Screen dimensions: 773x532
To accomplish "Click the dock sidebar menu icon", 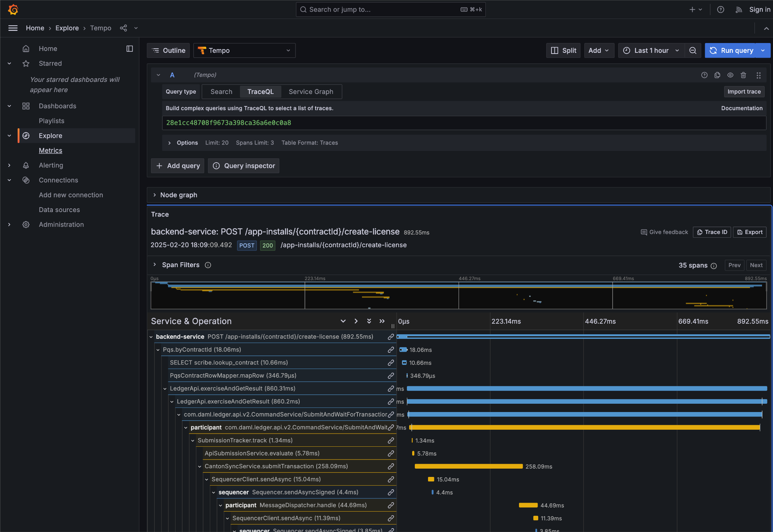I will (x=129, y=49).
